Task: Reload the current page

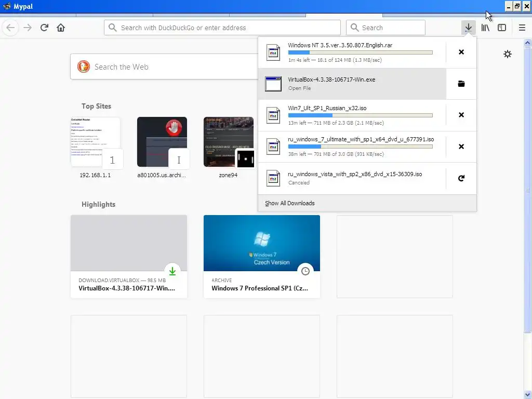Action: click(x=44, y=28)
